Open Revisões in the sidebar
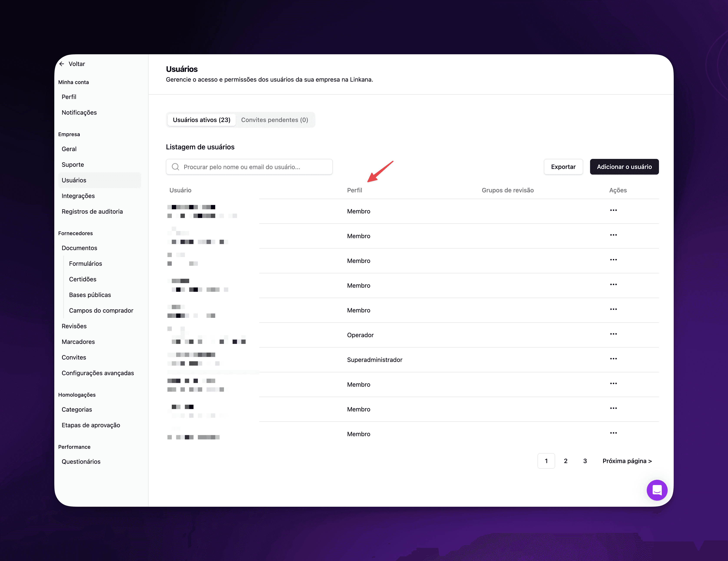Screen dimensions: 728x561 [74, 326]
